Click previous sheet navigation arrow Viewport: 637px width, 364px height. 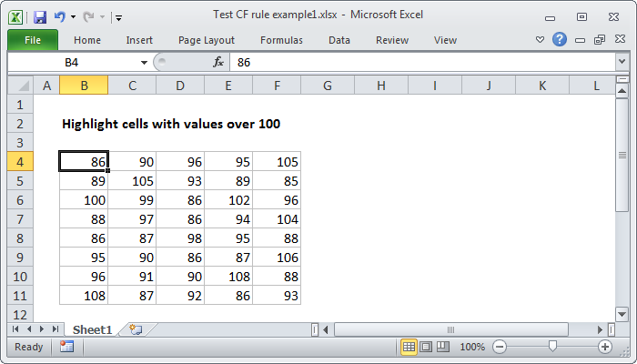click(29, 329)
